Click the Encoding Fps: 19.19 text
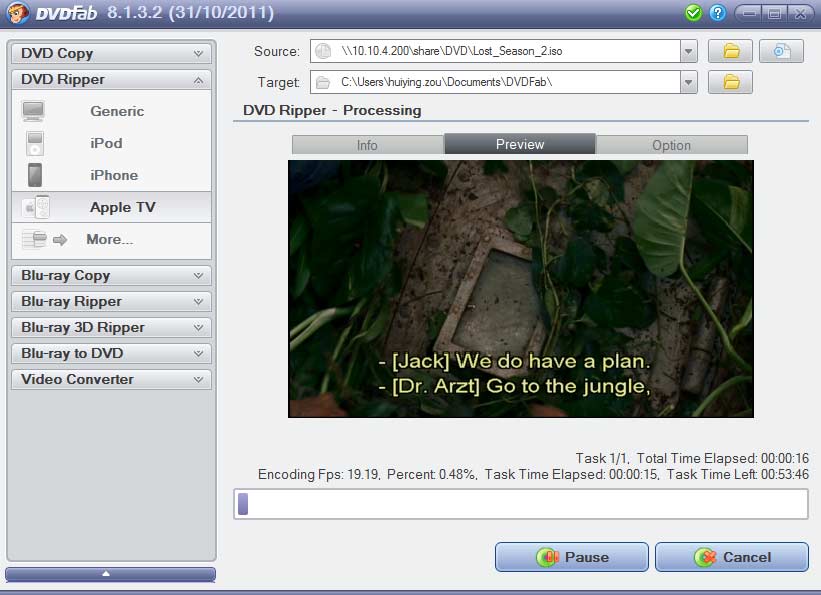 (x=318, y=475)
